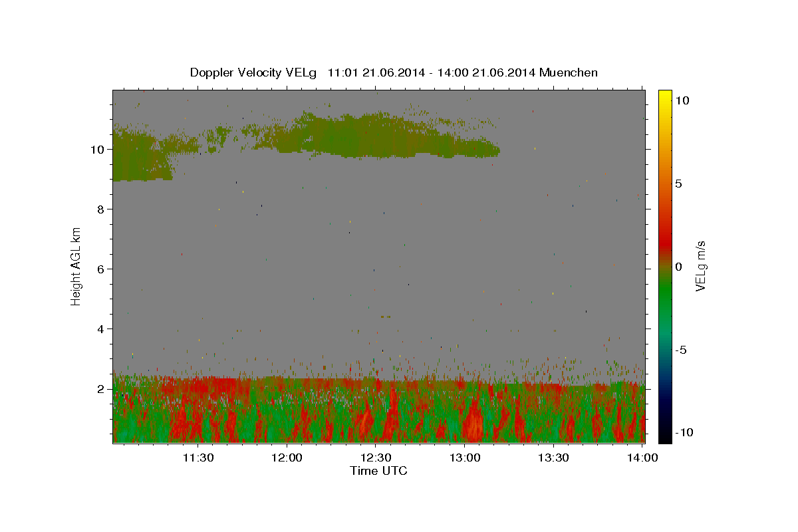Select the 13:30 time tick label
The height and width of the screenshot is (532, 798).
tap(553, 458)
